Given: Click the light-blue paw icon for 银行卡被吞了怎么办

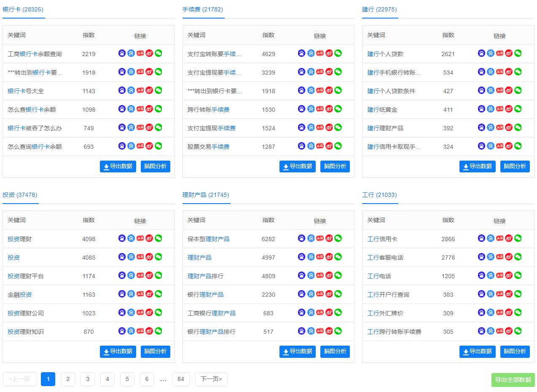Looking at the screenshot, I should point(131,127).
